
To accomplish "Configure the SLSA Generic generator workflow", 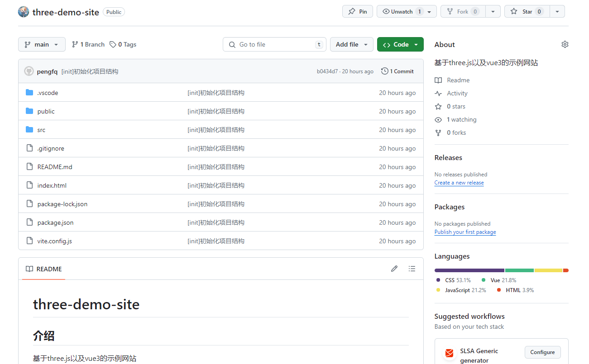I will (542, 352).
